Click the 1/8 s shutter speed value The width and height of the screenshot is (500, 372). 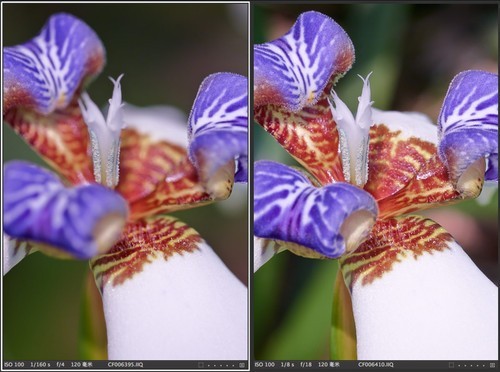click(x=288, y=365)
